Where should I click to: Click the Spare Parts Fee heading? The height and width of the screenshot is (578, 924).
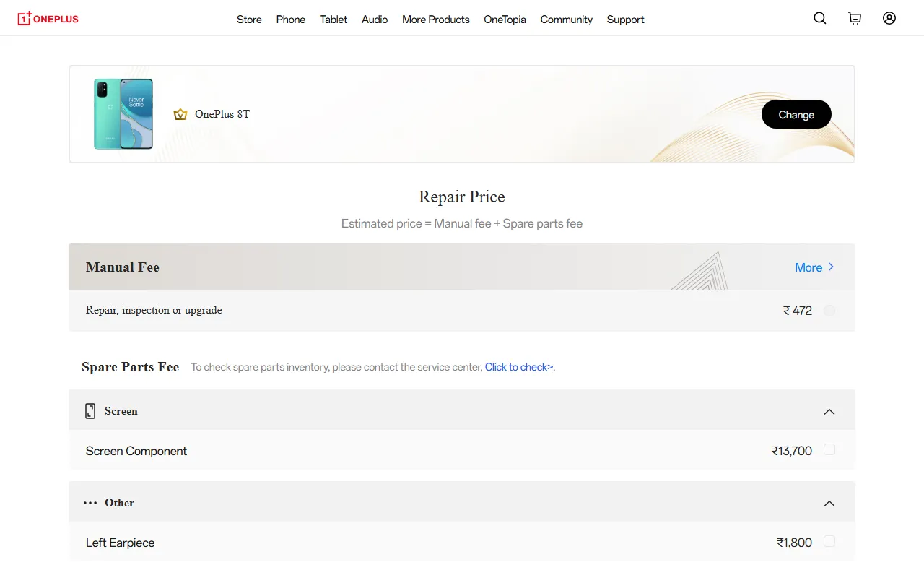click(130, 367)
